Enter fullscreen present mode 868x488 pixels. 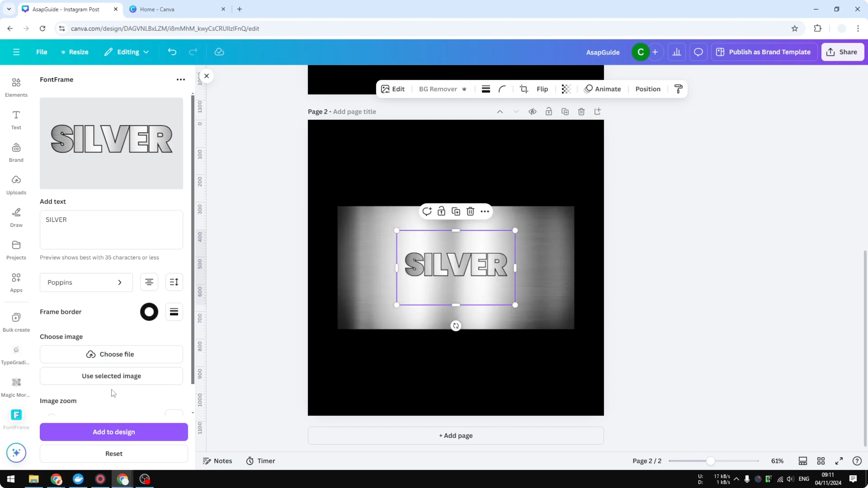(839, 461)
